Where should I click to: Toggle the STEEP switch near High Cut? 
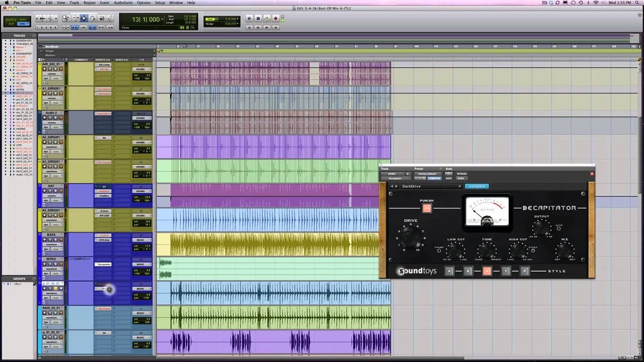(532, 250)
